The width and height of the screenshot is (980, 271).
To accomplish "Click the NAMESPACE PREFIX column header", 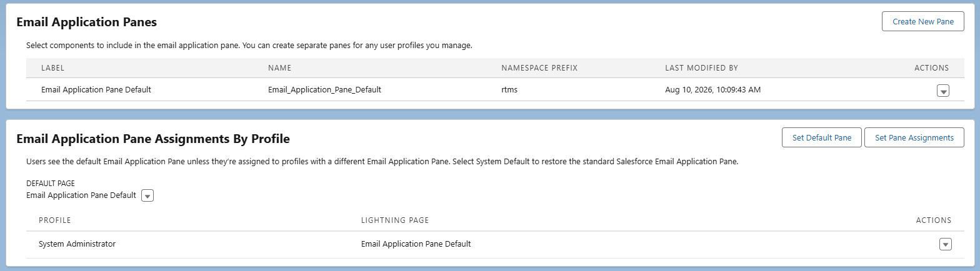I will click(x=539, y=67).
